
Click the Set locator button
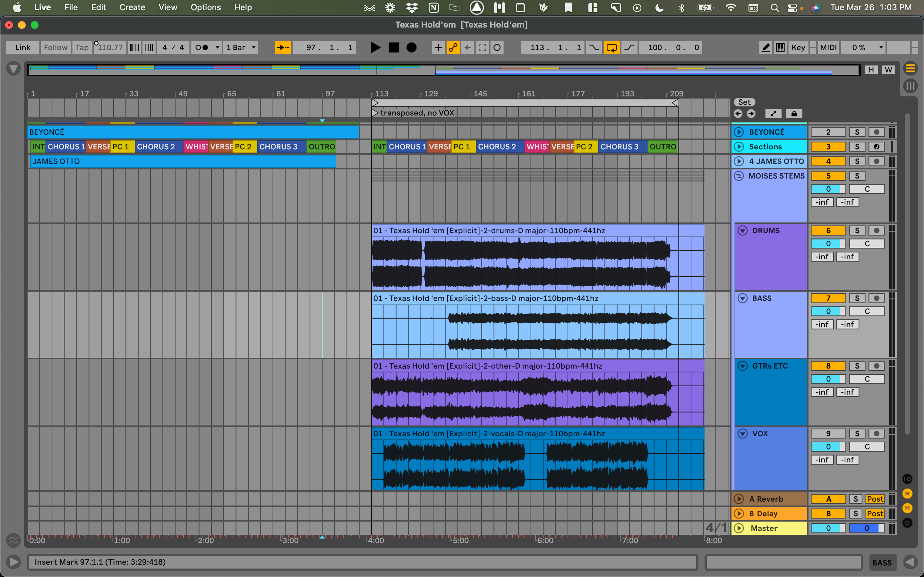pyautogui.click(x=744, y=102)
